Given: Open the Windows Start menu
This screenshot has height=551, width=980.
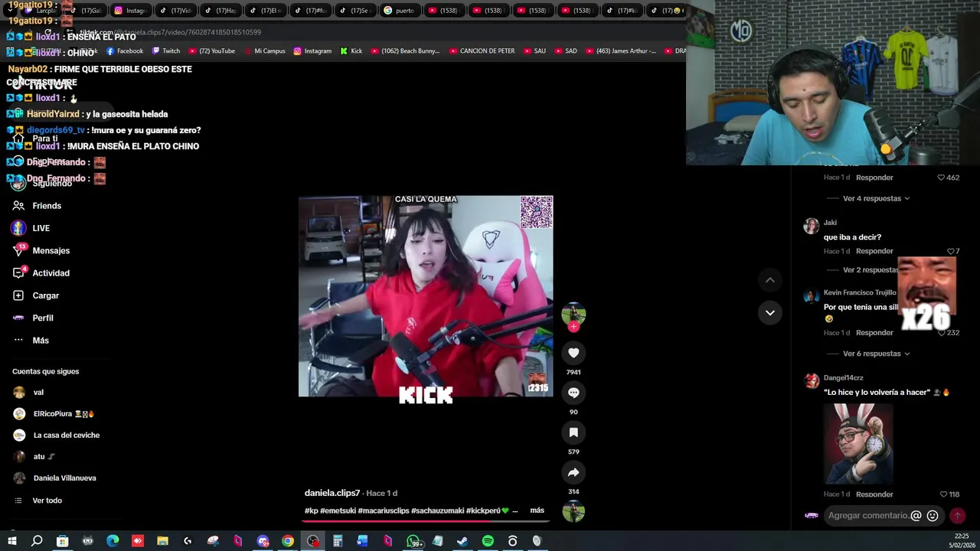Looking at the screenshot, I should click(x=12, y=541).
